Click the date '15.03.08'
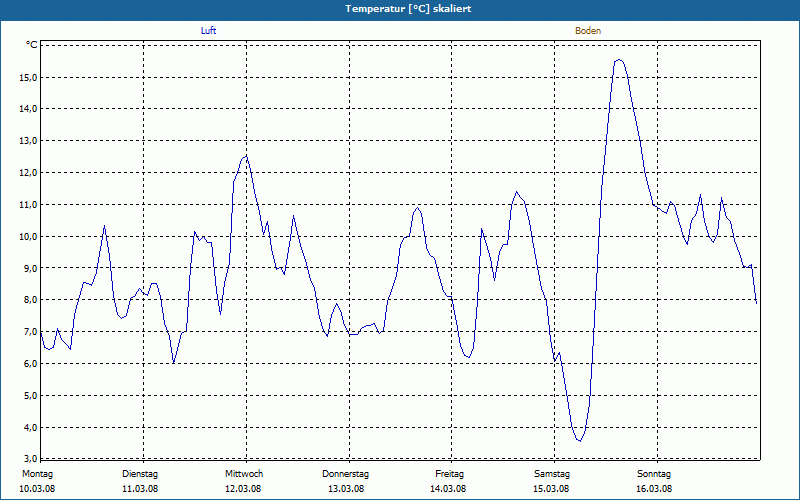This screenshot has width=800, height=500. [551, 489]
